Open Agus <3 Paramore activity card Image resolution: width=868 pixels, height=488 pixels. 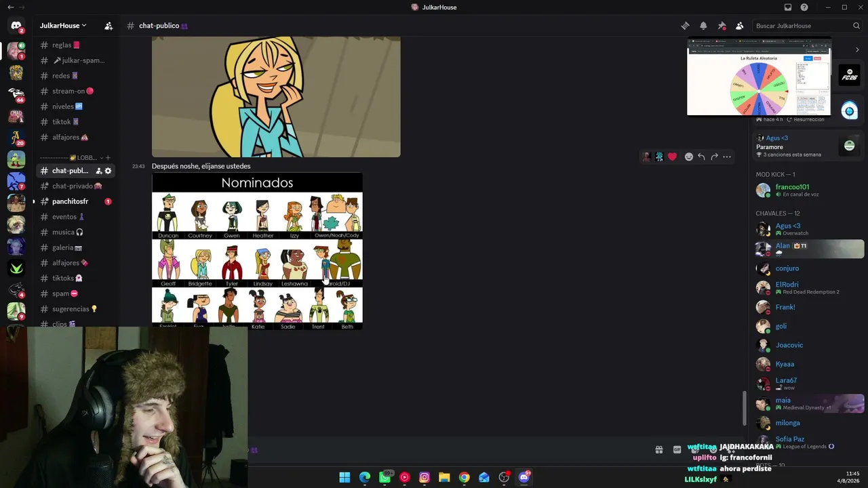pos(807,146)
